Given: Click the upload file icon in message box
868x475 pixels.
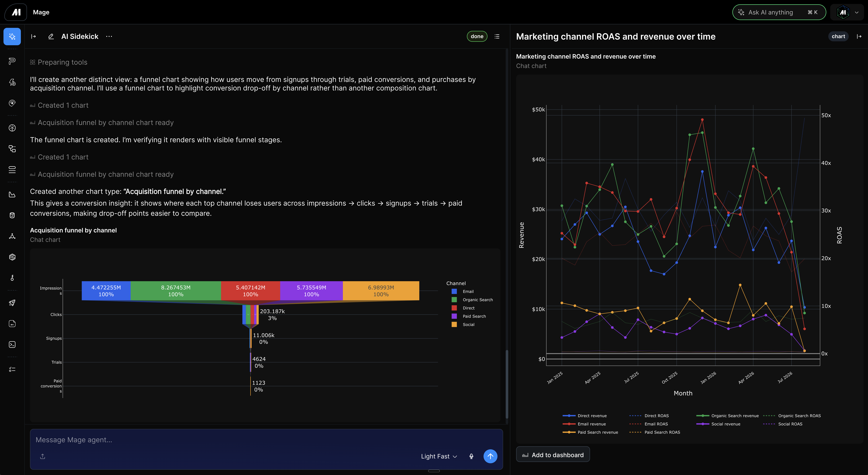Looking at the screenshot, I should click(42, 456).
